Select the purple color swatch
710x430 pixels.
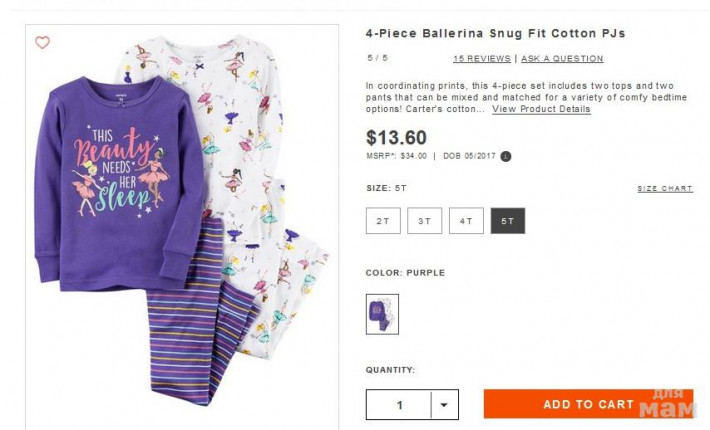(x=382, y=313)
